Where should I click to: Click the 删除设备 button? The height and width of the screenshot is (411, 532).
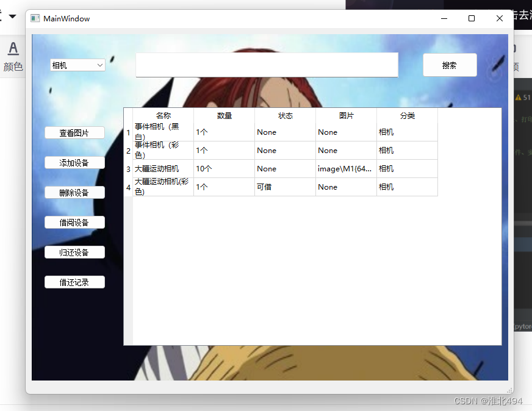click(x=74, y=193)
